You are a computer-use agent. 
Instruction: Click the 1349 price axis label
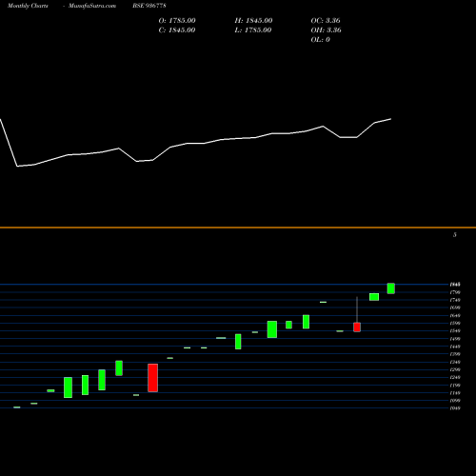(x=455, y=362)
